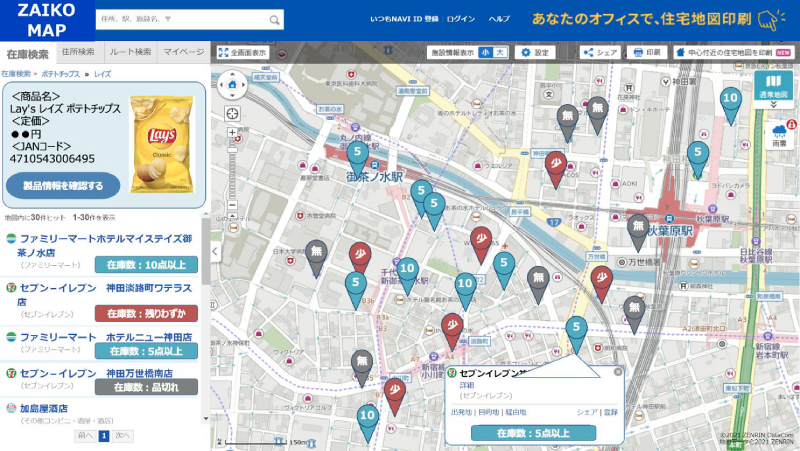Switch to the ルート検索 tab
800x451 pixels.
[130, 52]
